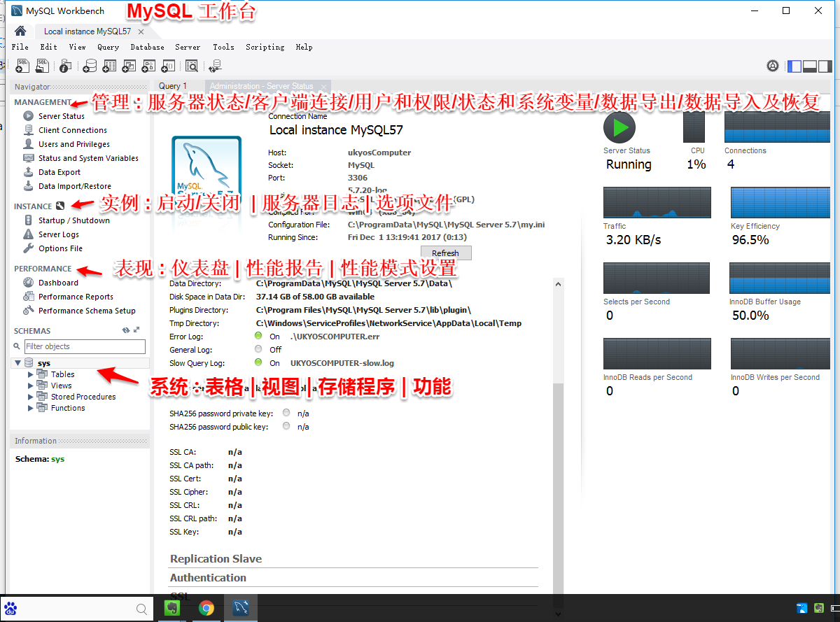This screenshot has height=622, width=840.
Task: Open the File menu
Action: pos(20,47)
